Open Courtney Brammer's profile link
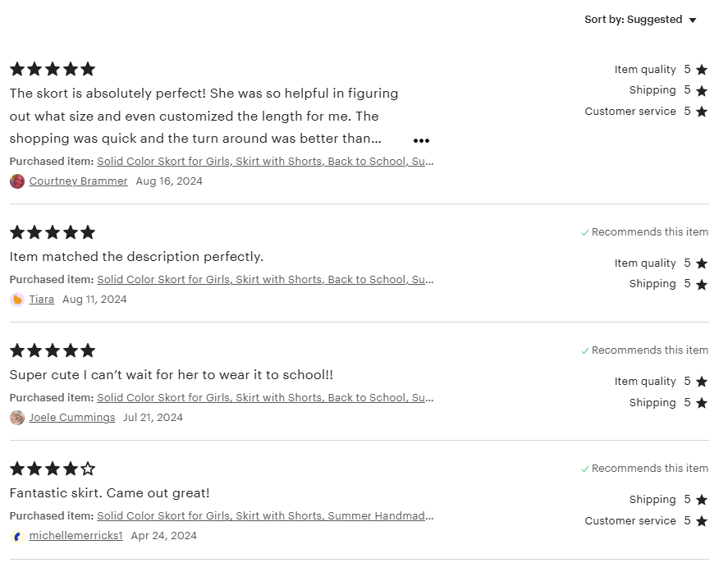The height and width of the screenshot is (563, 728). 78,181
